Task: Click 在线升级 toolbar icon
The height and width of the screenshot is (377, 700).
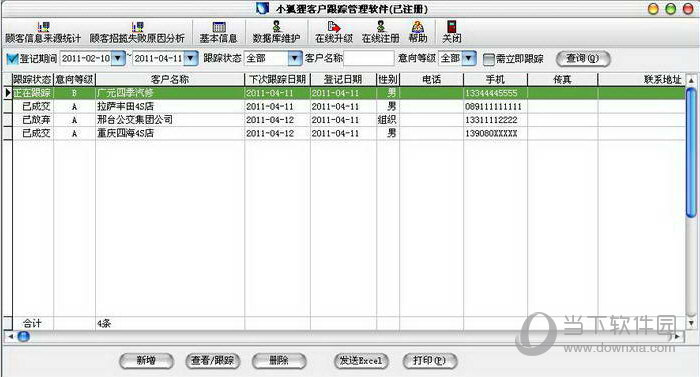Action: point(333,32)
